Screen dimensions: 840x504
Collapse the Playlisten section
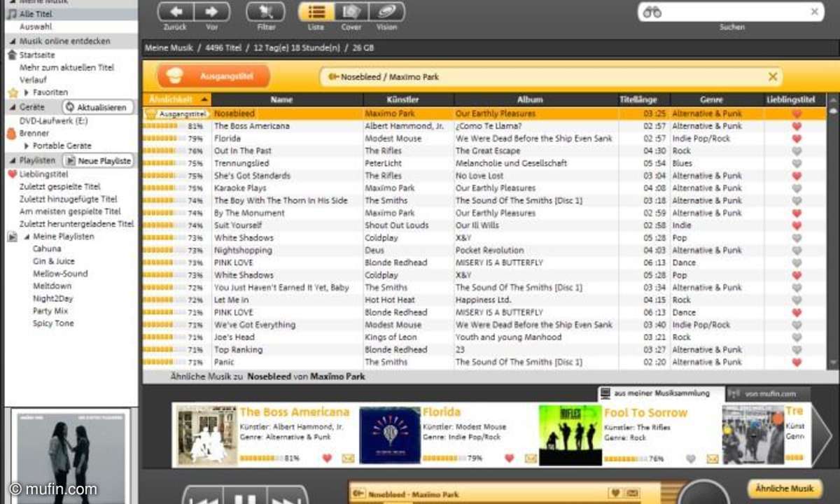[x=12, y=160]
